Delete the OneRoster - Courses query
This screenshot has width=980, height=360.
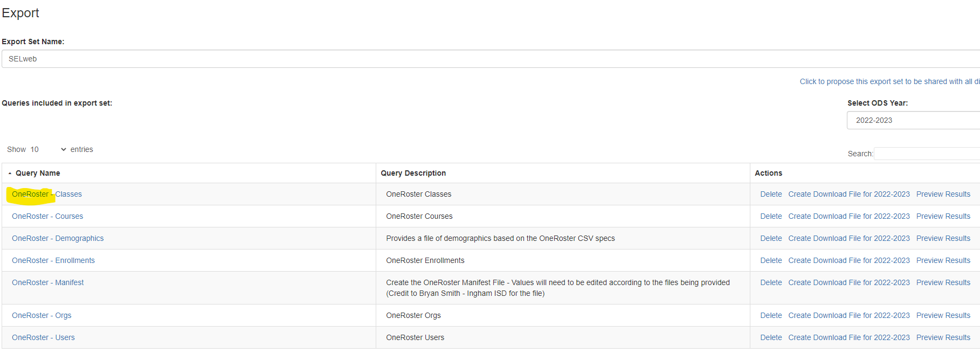(771, 216)
